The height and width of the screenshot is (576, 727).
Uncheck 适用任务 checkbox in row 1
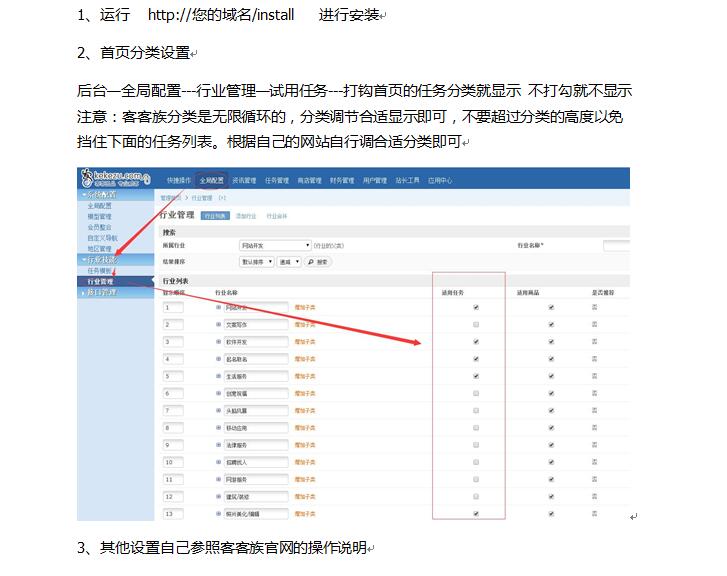click(476, 307)
